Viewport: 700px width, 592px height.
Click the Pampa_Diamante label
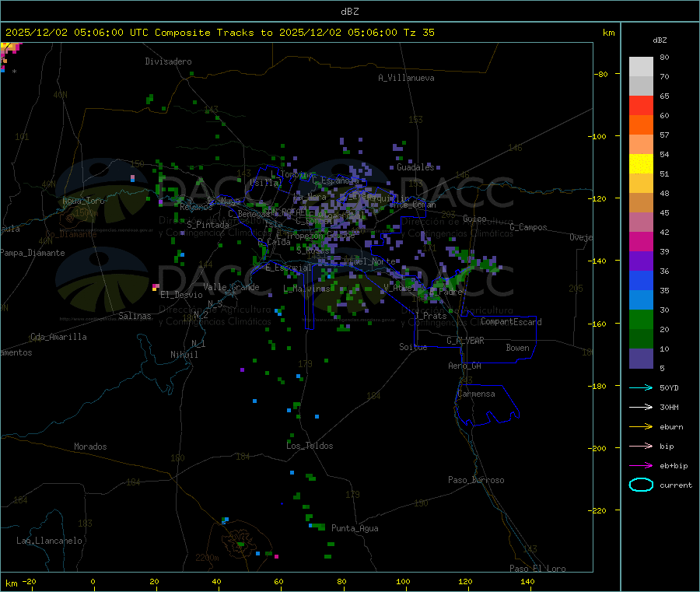[x=33, y=253]
